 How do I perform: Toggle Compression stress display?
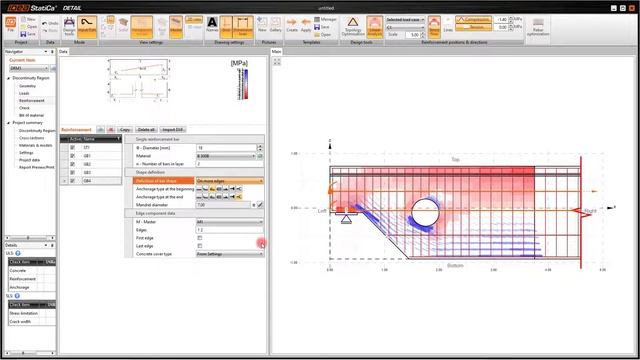pyautogui.click(x=473, y=19)
